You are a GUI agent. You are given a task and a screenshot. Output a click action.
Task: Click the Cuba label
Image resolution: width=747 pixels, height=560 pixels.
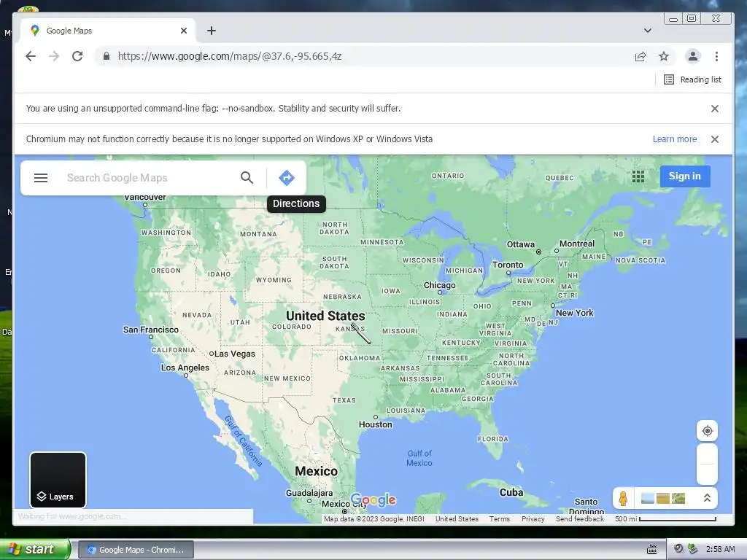[511, 492]
